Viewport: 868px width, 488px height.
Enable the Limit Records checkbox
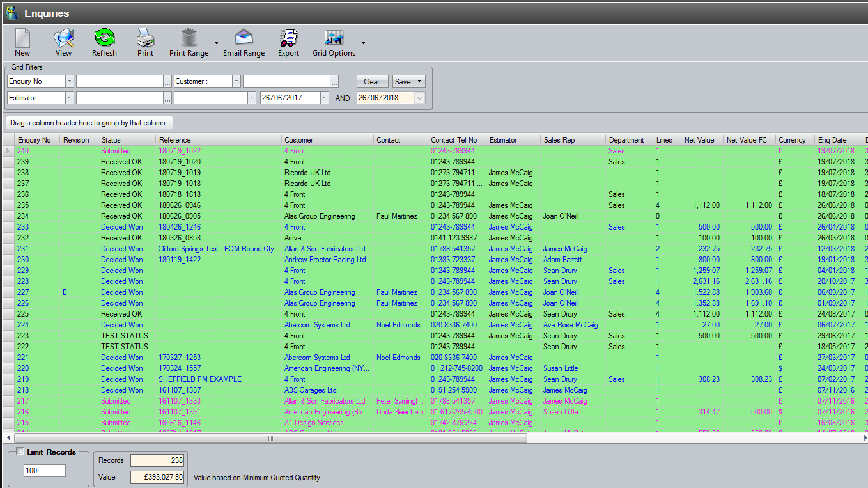20,452
